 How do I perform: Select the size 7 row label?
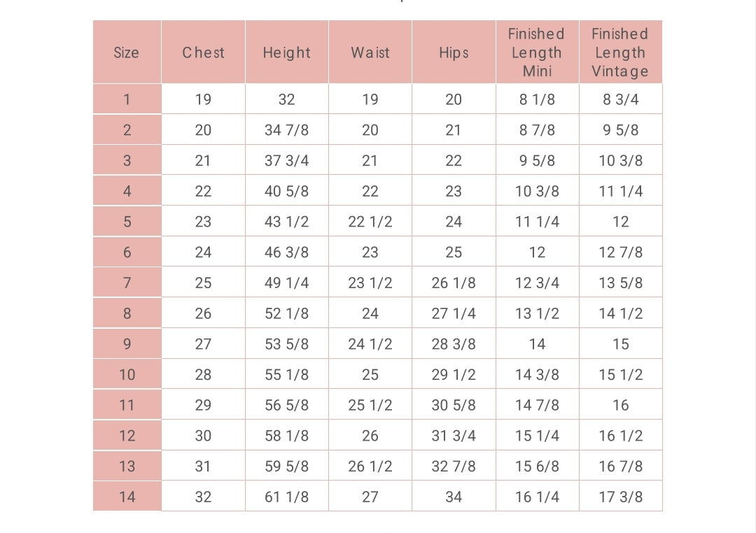[127, 283]
